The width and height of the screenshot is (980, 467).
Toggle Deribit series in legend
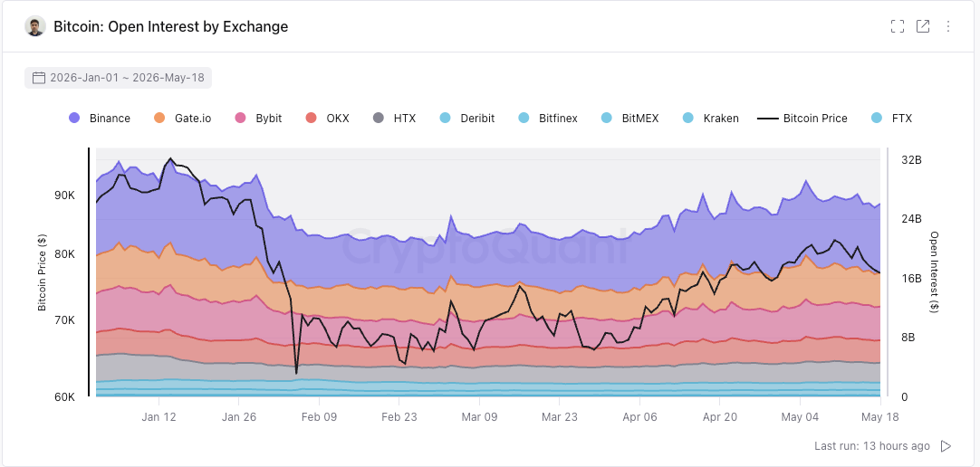pos(466,118)
